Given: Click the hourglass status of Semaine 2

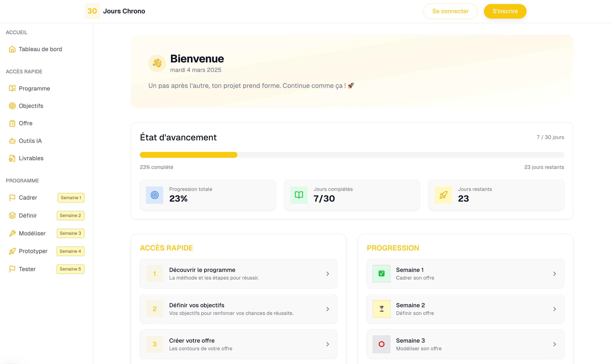Looking at the screenshot, I should coord(381,309).
